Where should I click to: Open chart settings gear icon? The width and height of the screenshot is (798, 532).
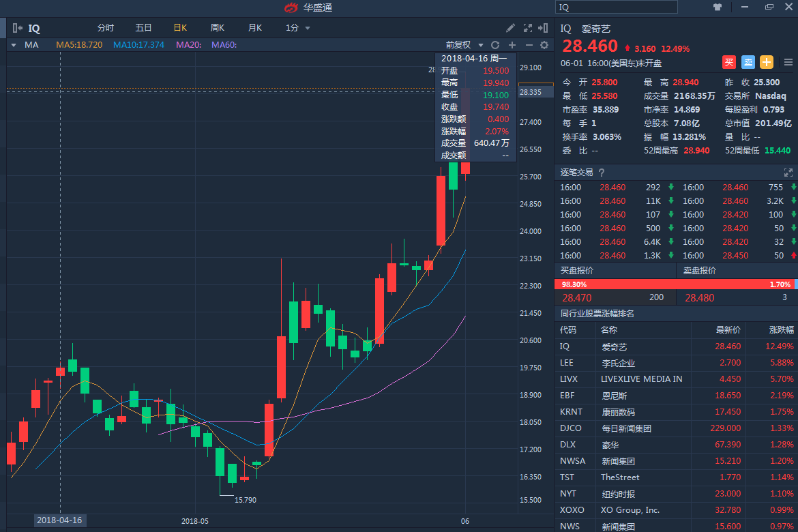tap(544, 45)
